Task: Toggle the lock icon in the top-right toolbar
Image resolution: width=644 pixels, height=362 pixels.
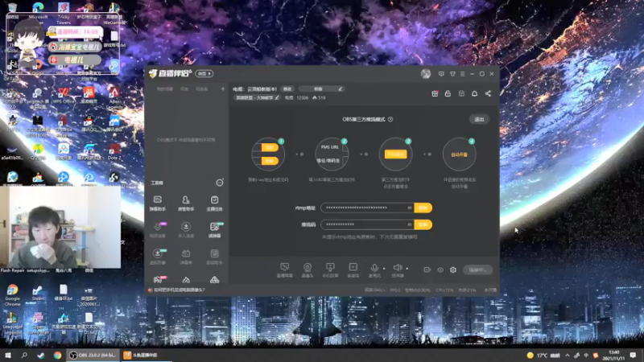Action: [x=448, y=93]
